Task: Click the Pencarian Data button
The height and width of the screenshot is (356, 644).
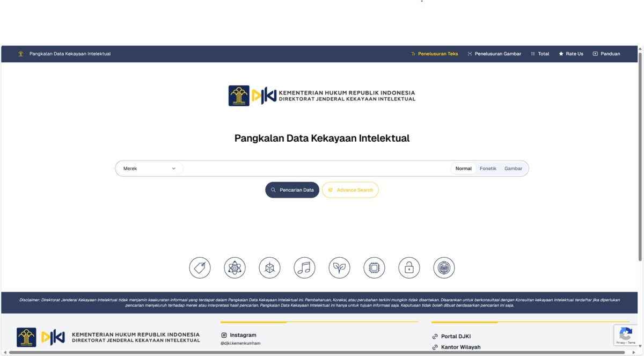Action: (x=292, y=190)
